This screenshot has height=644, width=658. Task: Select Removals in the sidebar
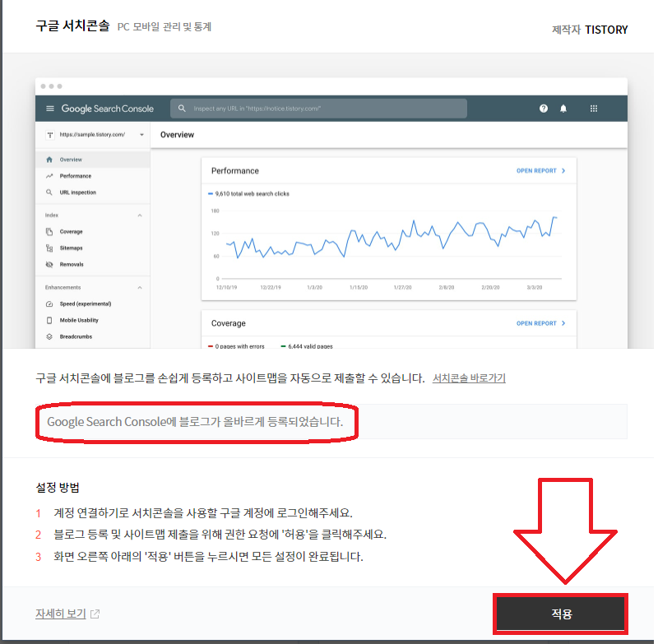92,264
